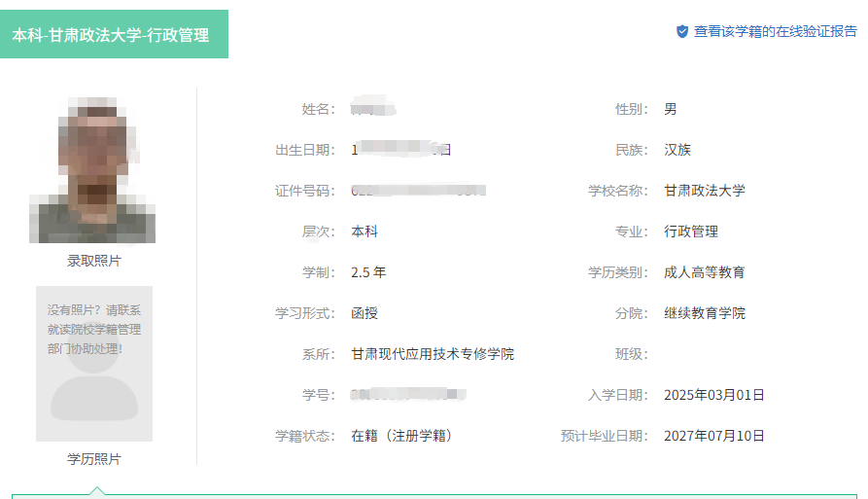Click the shield icon beside the verification report

(x=682, y=31)
